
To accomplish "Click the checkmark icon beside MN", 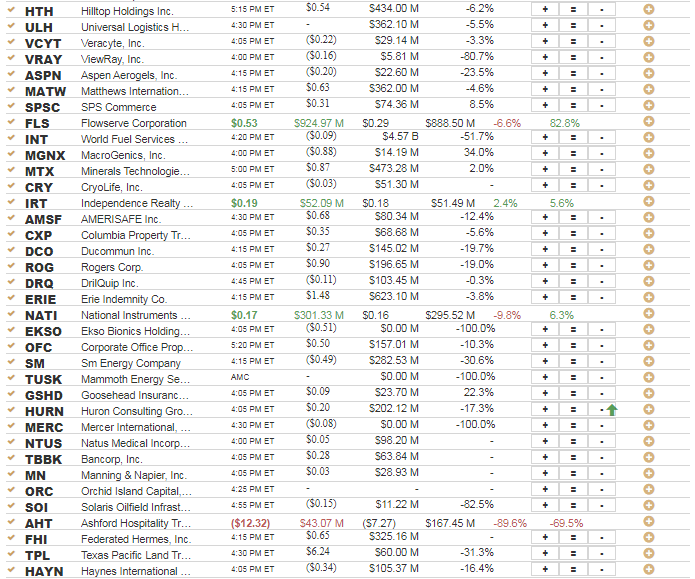I will [x=12, y=473].
